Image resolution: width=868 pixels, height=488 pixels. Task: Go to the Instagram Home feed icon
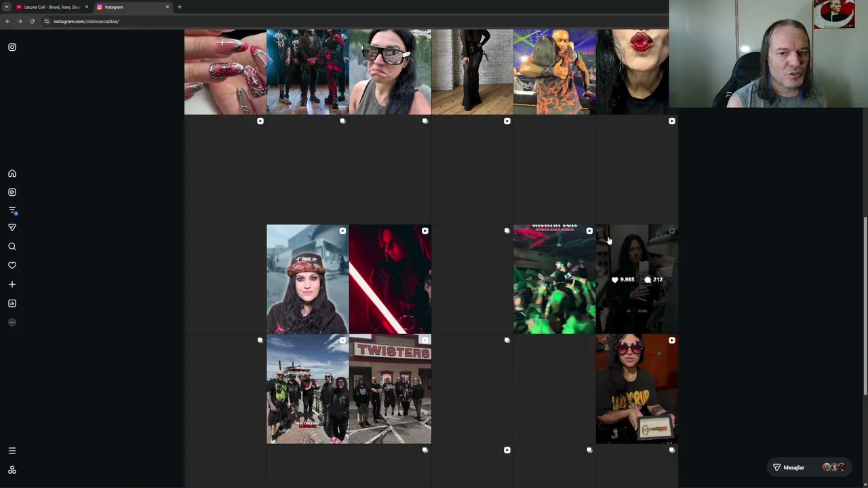[12, 174]
